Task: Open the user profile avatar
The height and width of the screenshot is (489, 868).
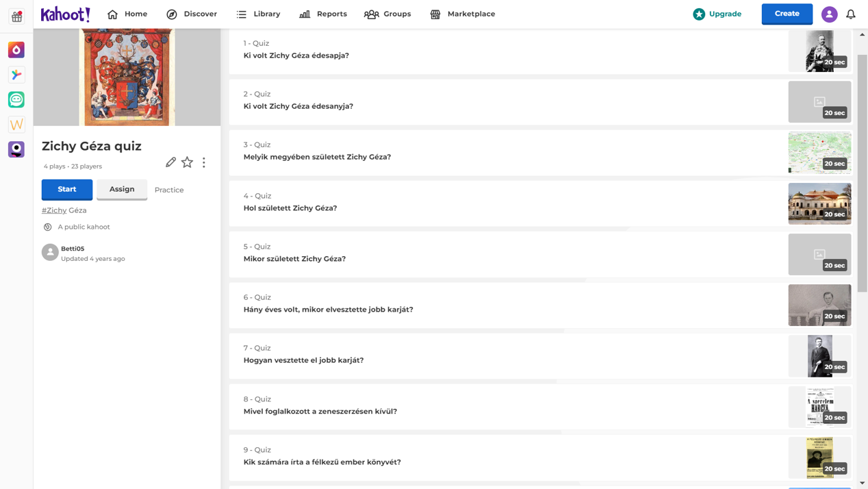Action: point(829,14)
